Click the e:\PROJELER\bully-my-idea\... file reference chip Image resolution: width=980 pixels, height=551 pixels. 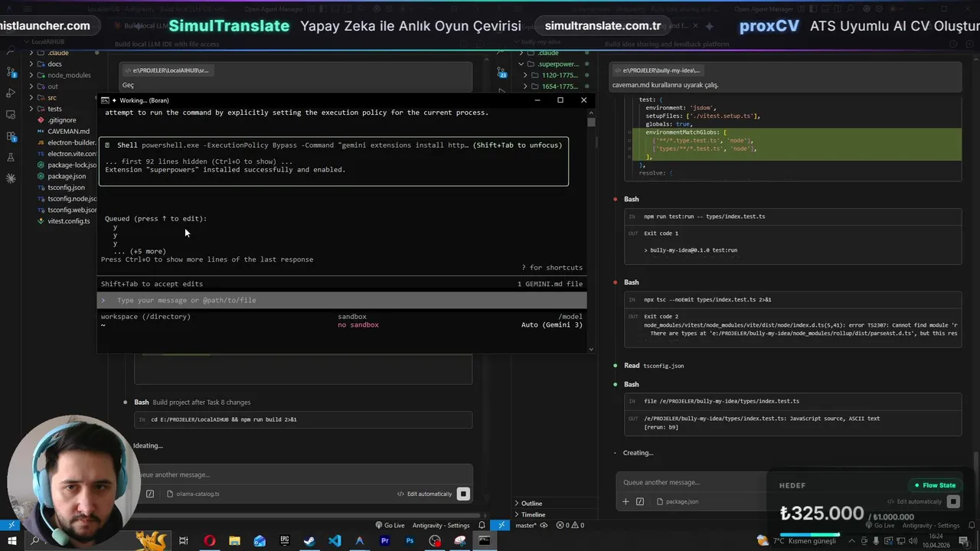click(657, 70)
